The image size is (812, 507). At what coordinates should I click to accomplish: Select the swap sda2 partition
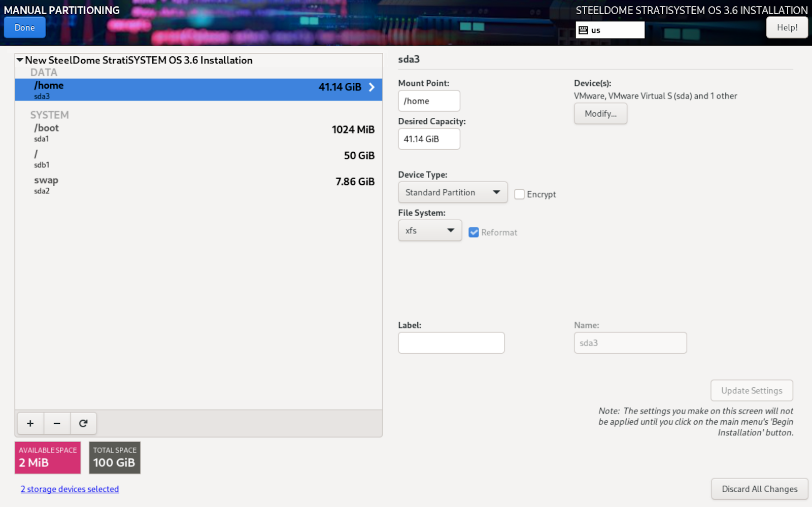click(198, 184)
